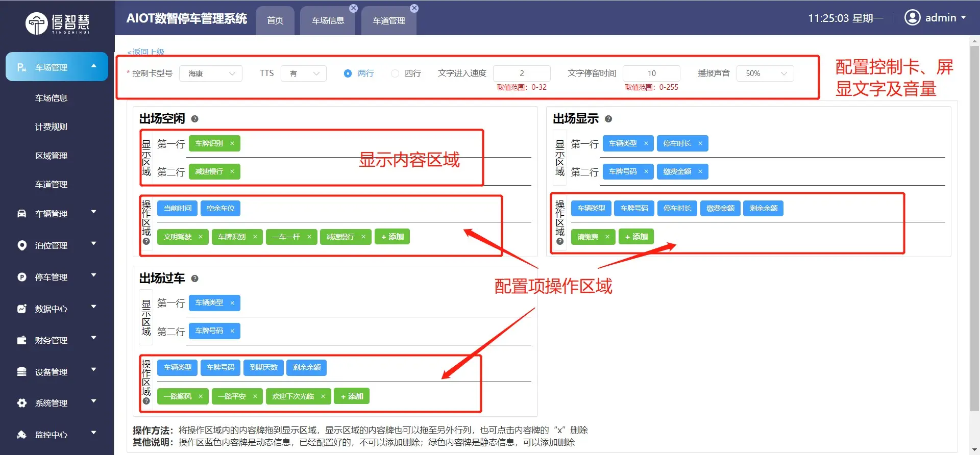Click the 财务管理 wallet icon
This screenshot has width=980, height=455.
(x=22, y=340)
